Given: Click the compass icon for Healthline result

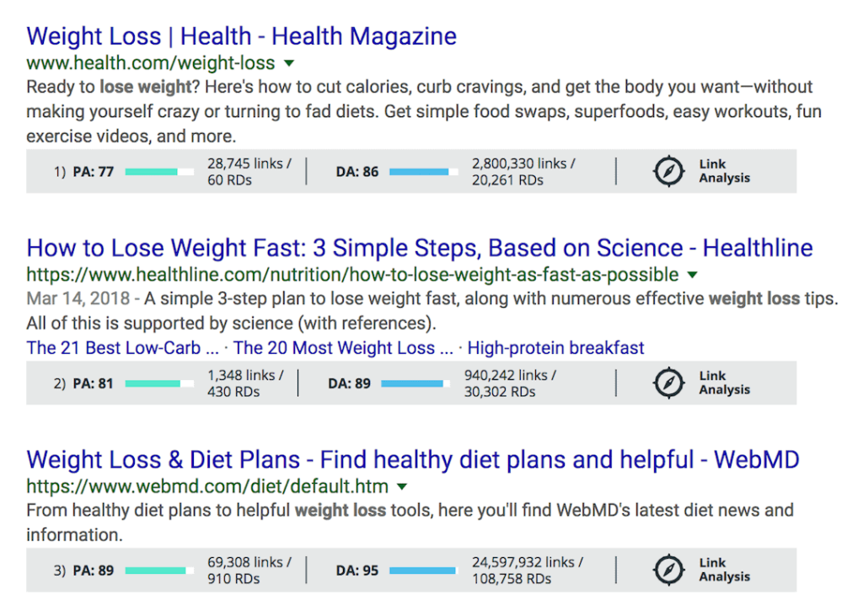Looking at the screenshot, I should click(668, 383).
